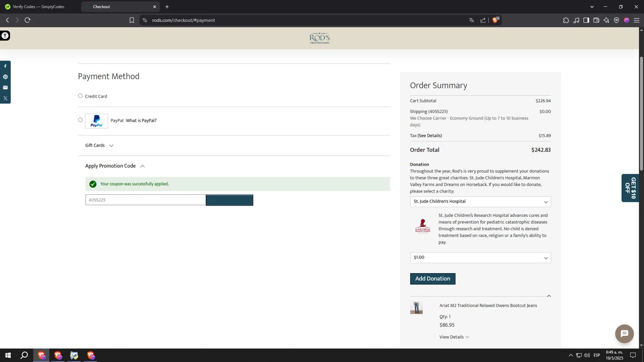Image resolution: width=644 pixels, height=362 pixels.
Task: Open Windows Start menu
Action: click(8, 355)
